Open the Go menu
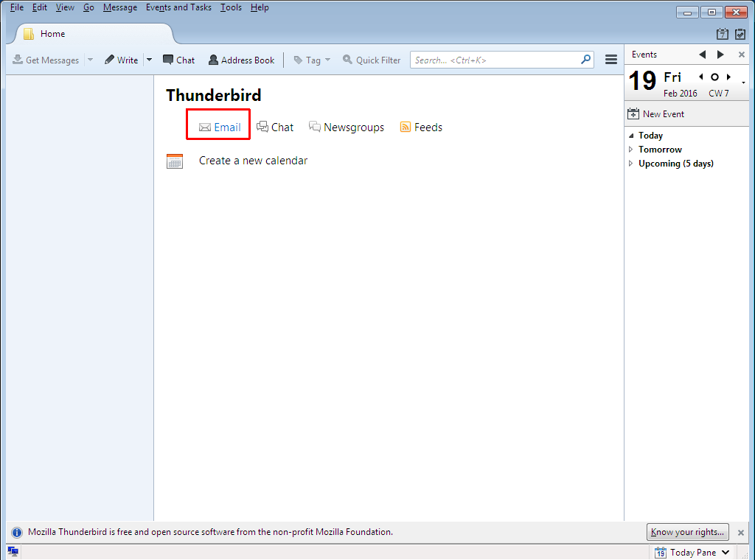The image size is (755, 560). (88, 7)
